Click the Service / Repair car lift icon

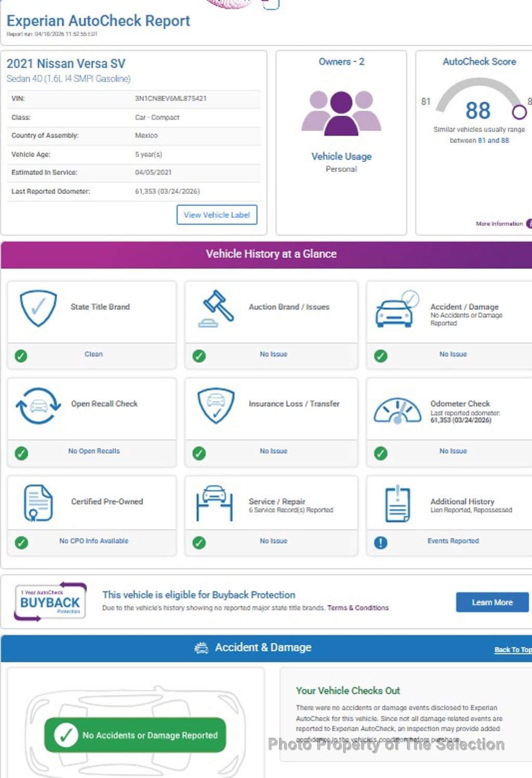(214, 503)
